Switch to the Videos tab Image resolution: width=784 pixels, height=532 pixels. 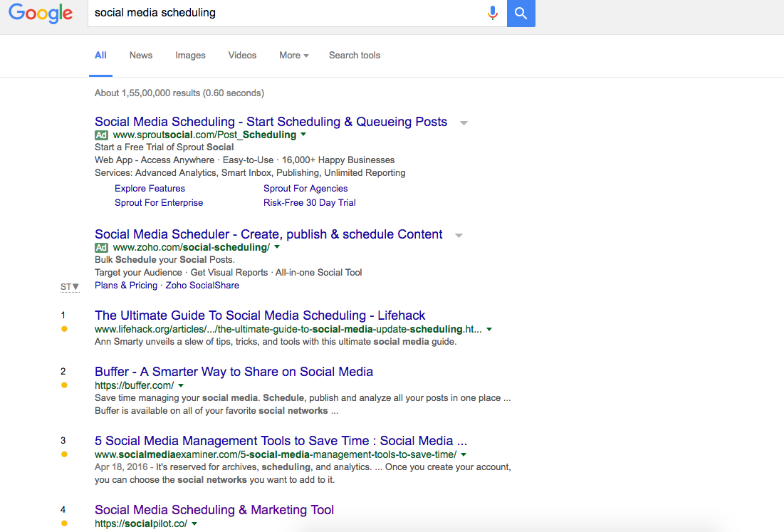[x=243, y=56]
